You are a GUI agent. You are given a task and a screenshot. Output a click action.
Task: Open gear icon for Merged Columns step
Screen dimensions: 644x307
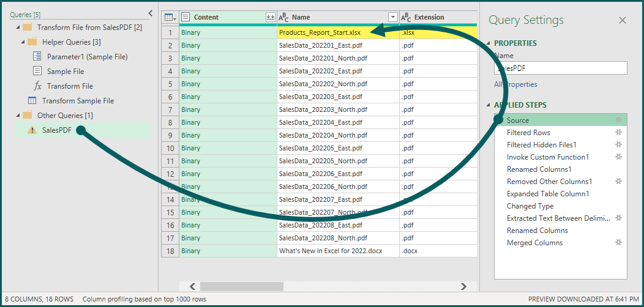coord(619,243)
